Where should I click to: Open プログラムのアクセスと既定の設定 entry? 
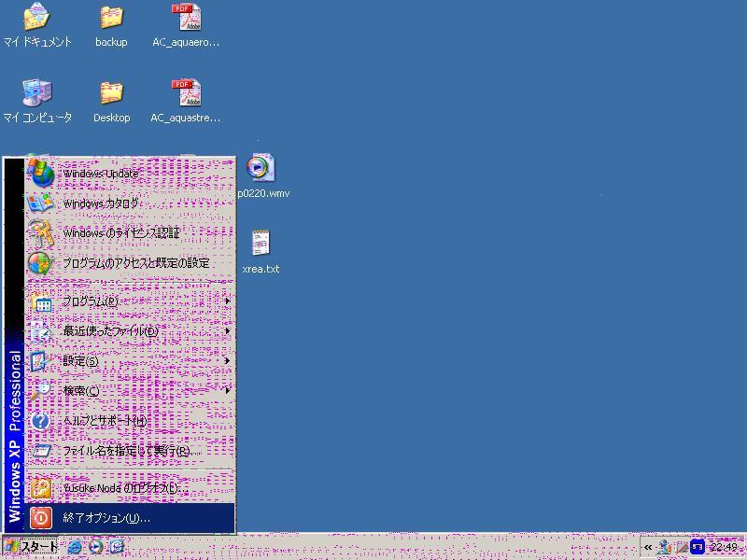pos(130,263)
